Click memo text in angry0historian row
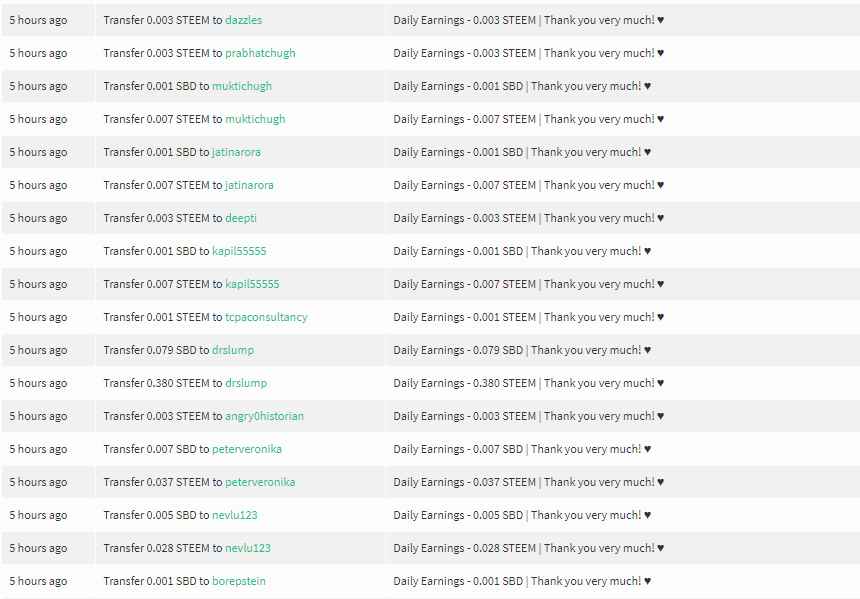The height and width of the screenshot is (599, 860). tap(529, 416)
